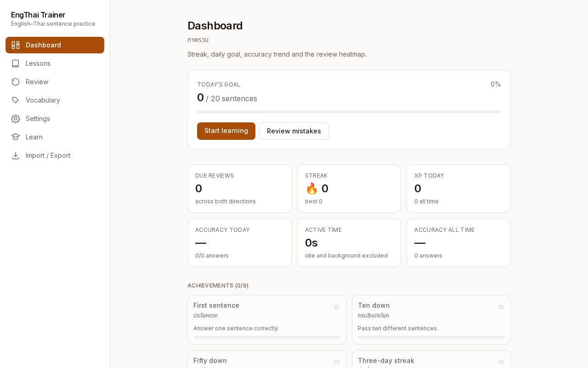Image resolution: width=588 pixels, height=368 pixels.
Task: Click the Settings gear icon
Action: click(16, 119)
